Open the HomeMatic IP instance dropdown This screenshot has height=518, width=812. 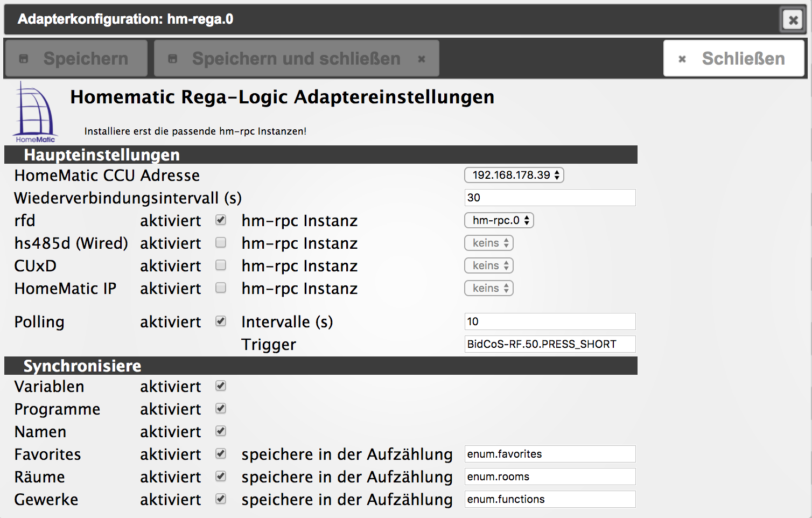(489, 288)
